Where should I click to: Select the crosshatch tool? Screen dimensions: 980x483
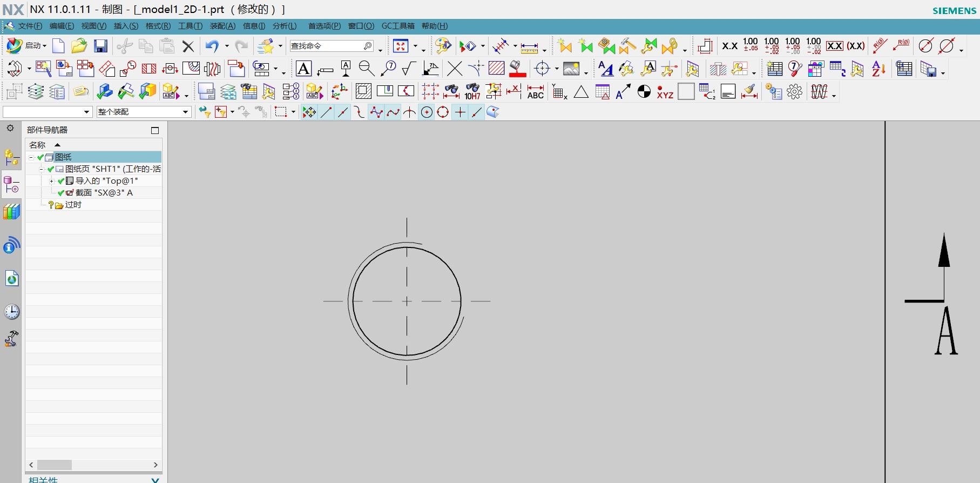point(496,69)
